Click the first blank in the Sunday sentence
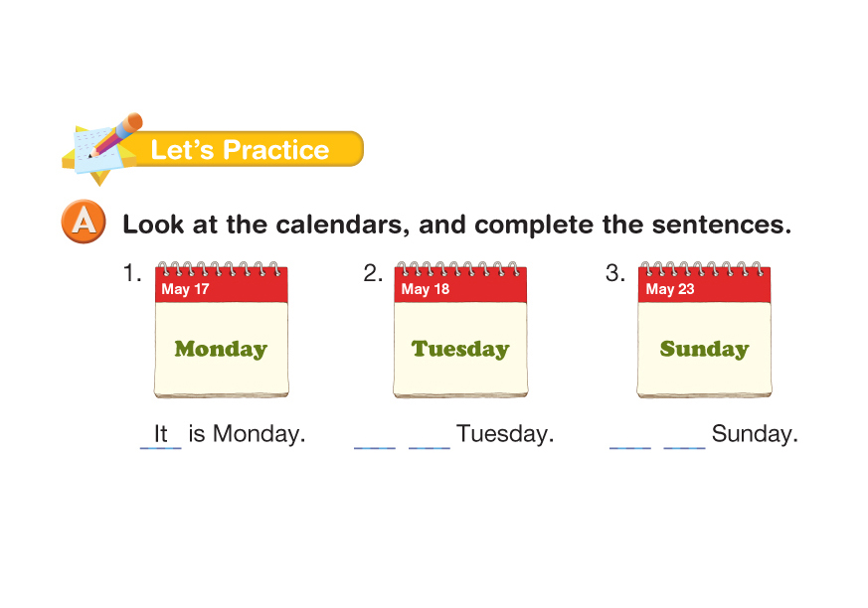 (629, 437)
